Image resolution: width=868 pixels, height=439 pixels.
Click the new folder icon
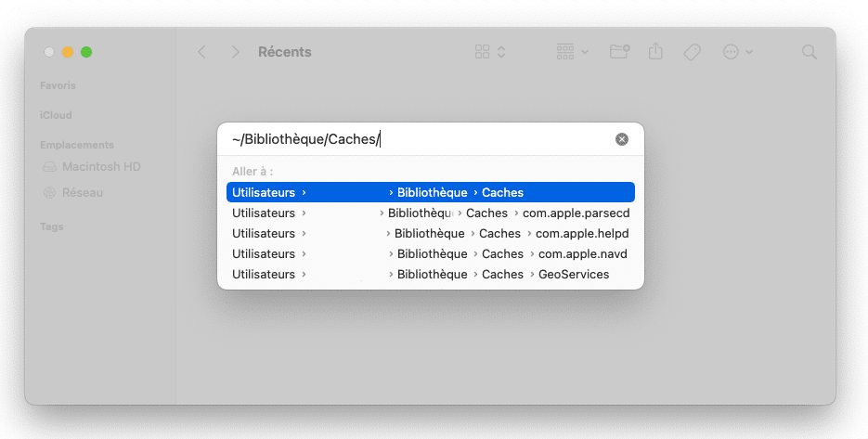[x=619, y=53]
